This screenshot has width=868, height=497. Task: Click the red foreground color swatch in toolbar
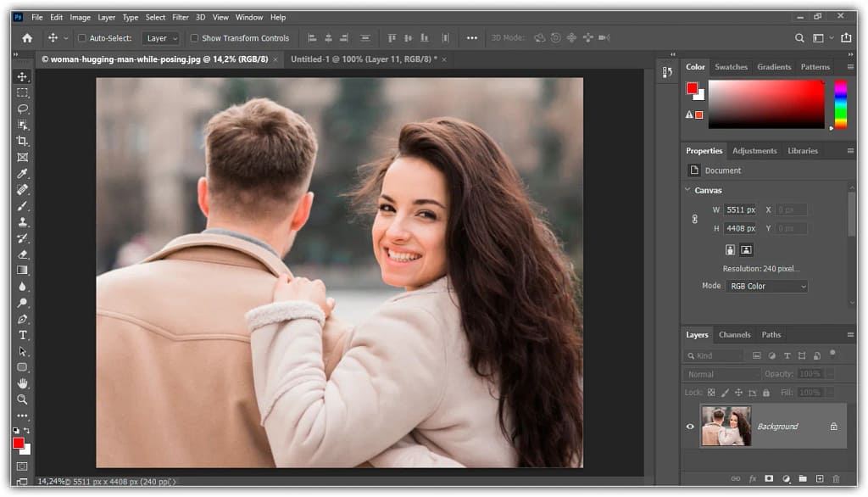pyautogui.click(x=18, y=443)
